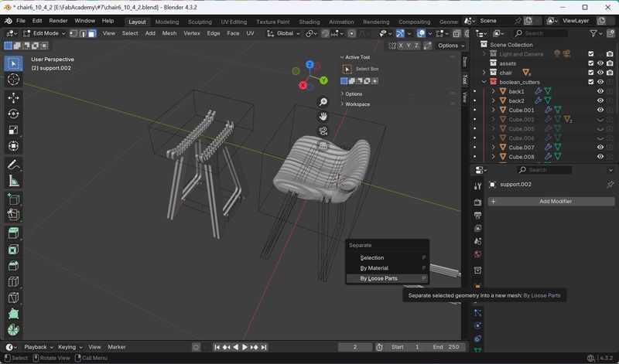Open the File menu
The height and width of the screenshot is (364, 619).
(21, 21)
